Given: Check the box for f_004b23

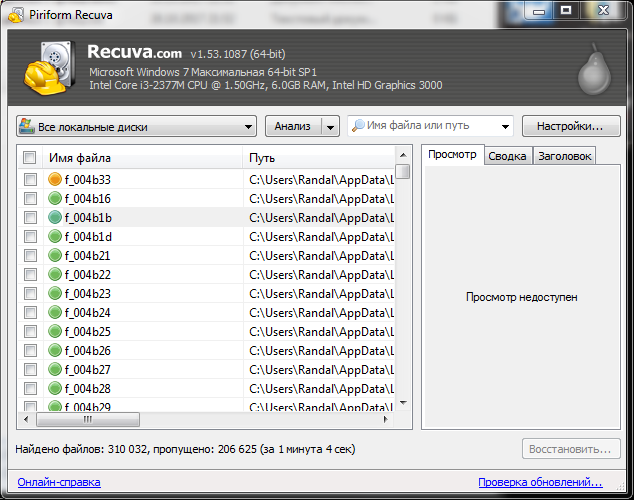Looking at the screenshot, I should pos(30,293).
